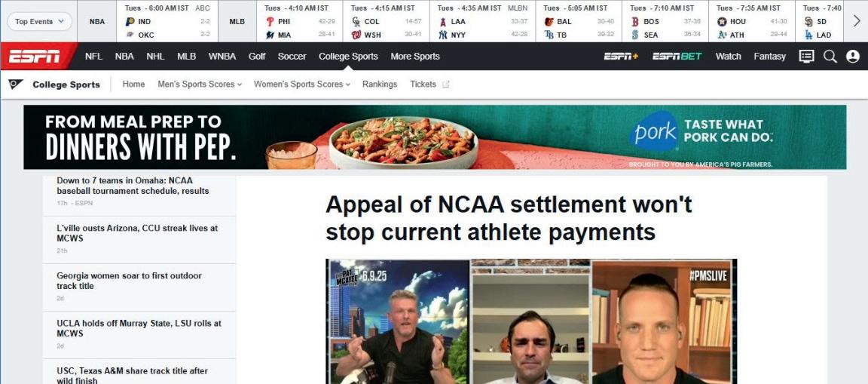
Task: Click the ESPN logo
Action: [35, 57]
